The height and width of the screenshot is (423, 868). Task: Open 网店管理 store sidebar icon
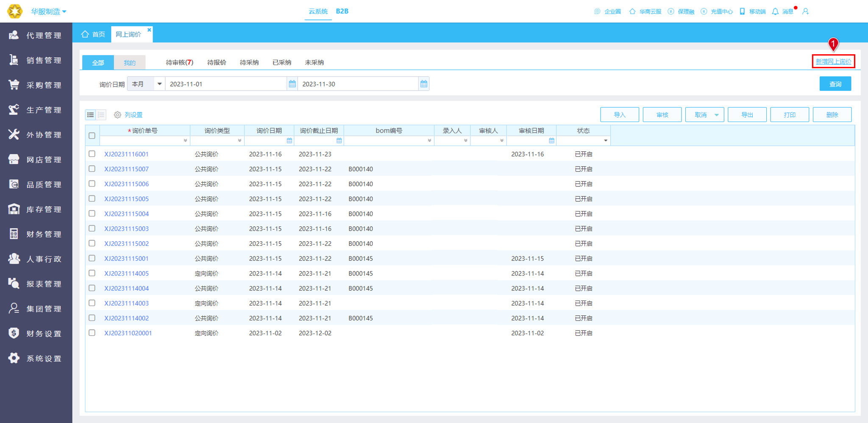click(14, 159)
